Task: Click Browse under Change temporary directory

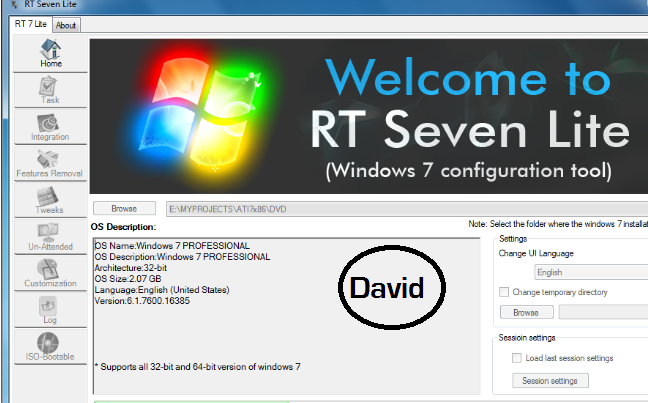Action: [526, 312]
